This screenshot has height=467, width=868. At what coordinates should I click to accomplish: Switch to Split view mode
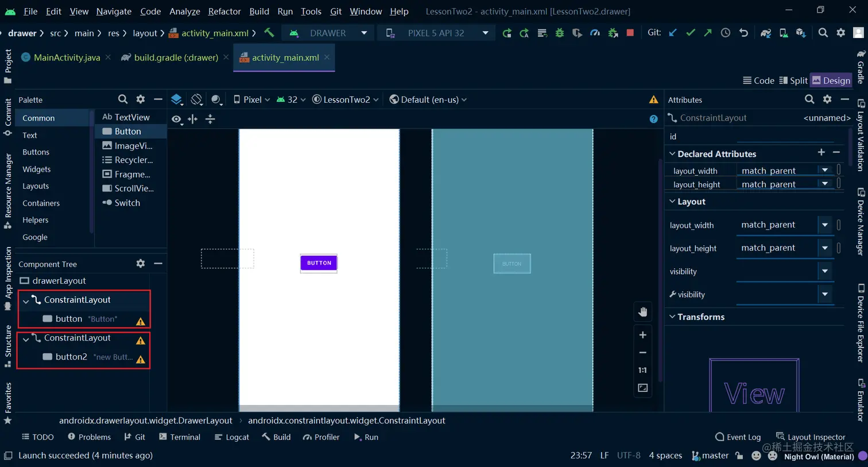coord(793,80)
